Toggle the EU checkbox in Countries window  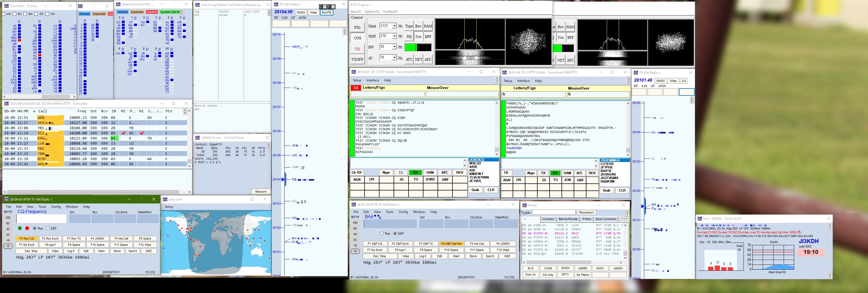15,14
